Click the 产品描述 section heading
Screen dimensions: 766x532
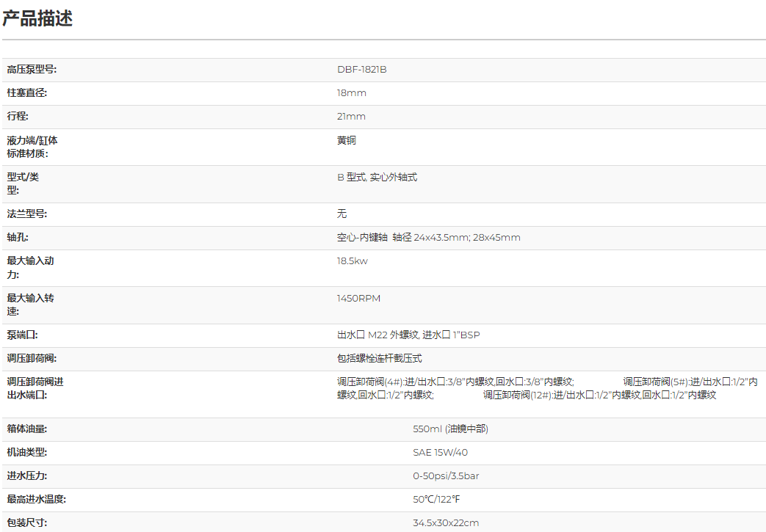37,18
